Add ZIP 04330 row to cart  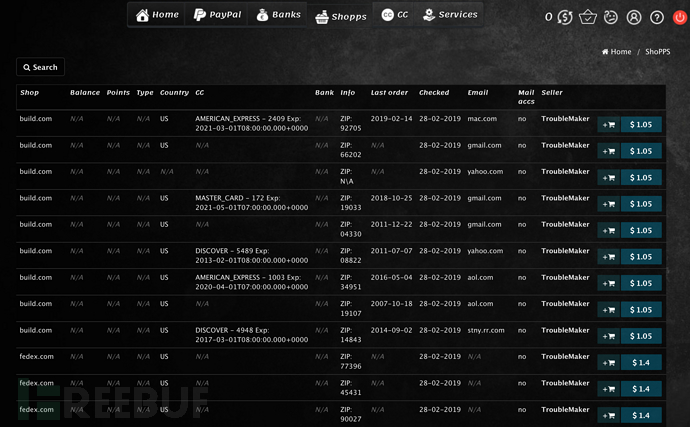click(609, 230)
